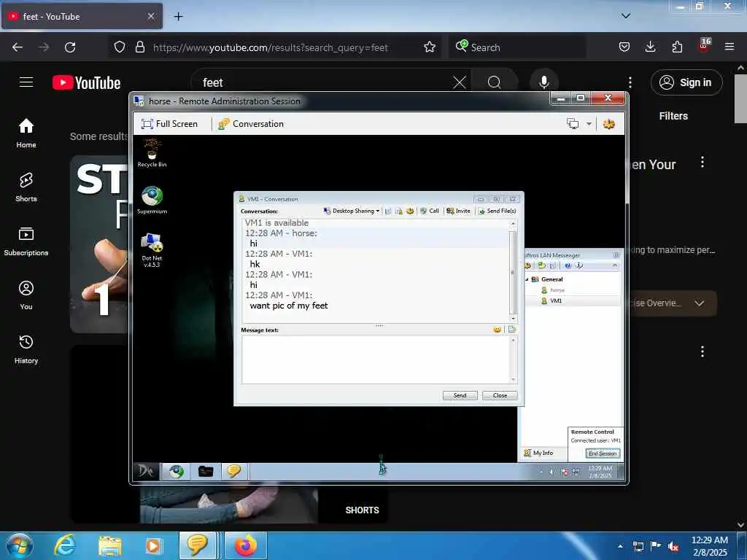The image size is (747, 560).
Task: Click the conversation history scrollbar
Action: (x=513, y=271)
